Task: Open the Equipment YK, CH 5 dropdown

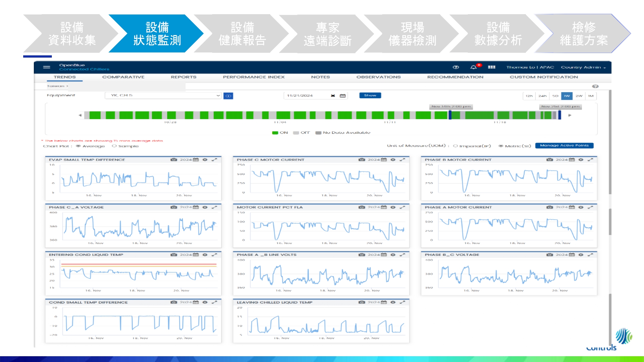Action: [163, 96]
